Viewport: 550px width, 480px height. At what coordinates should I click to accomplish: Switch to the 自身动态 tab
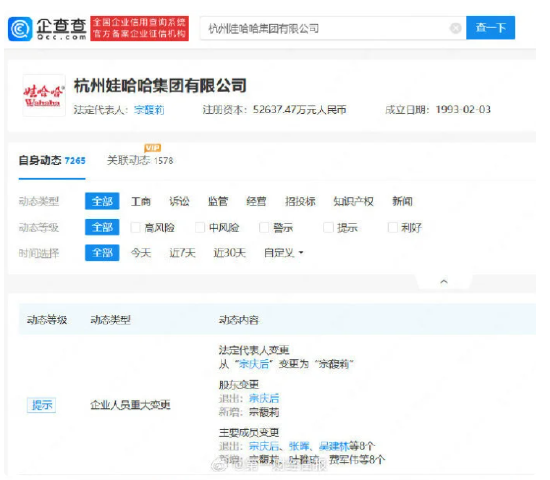pos(52,161)
